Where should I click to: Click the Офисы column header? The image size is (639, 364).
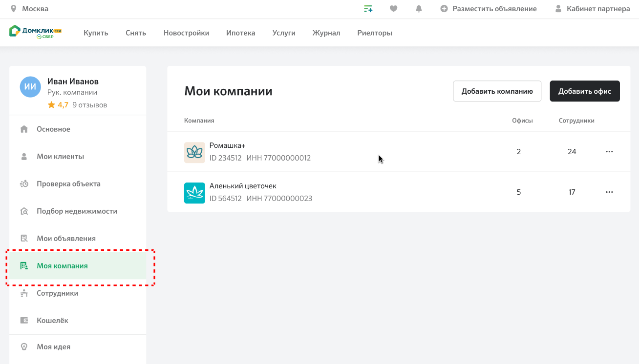coord(522,121)
